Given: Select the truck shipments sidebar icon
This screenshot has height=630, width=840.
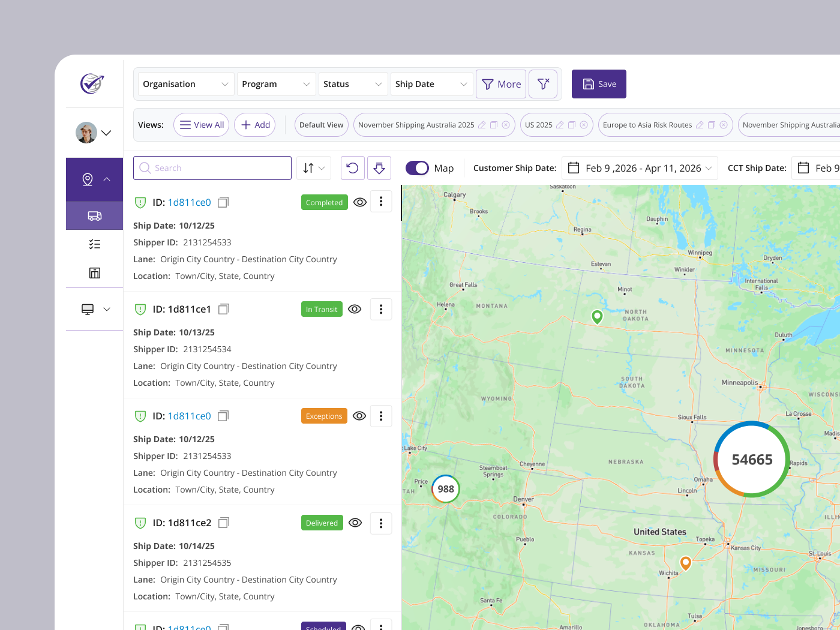Looking at the screenshot, I should point(95,216).
